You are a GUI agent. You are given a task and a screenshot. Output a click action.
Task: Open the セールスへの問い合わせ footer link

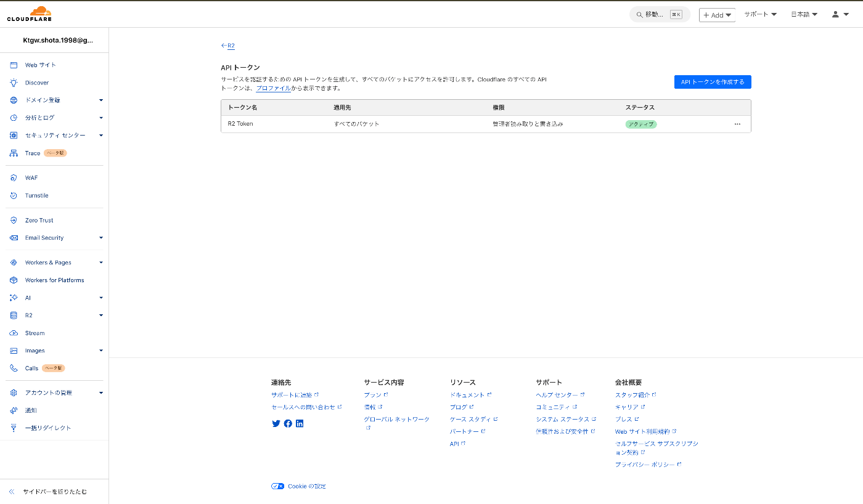coord(306,407)
